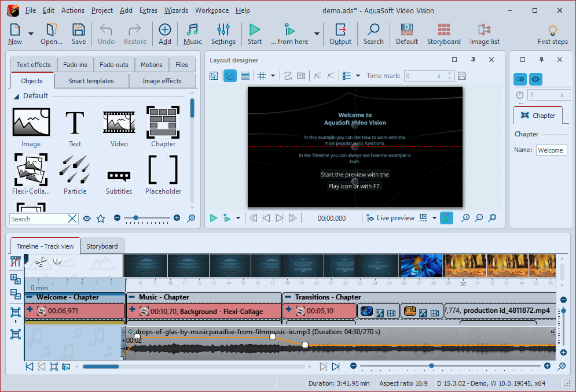Toggle grid display in Layout designer

click(x=262, y=76)
